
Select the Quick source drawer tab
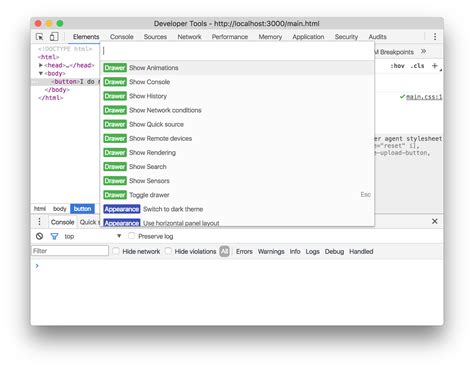click(x=89, y=222)
